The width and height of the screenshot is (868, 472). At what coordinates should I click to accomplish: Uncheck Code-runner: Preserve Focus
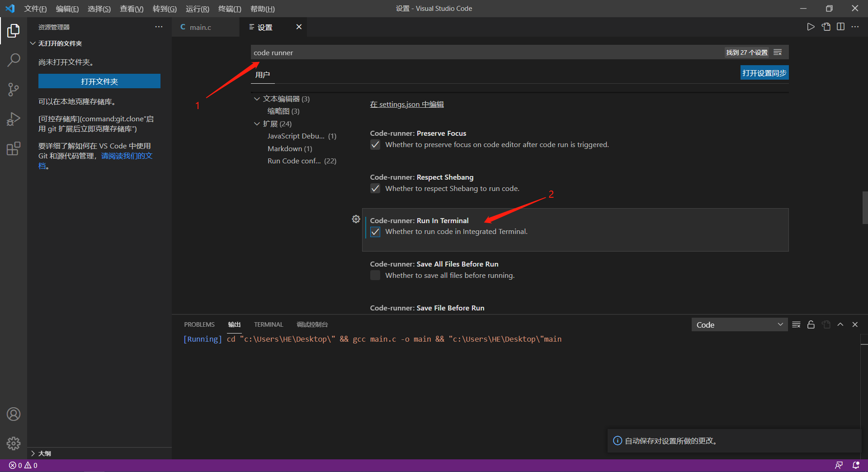pyautogui.click(x=375, y=145)
